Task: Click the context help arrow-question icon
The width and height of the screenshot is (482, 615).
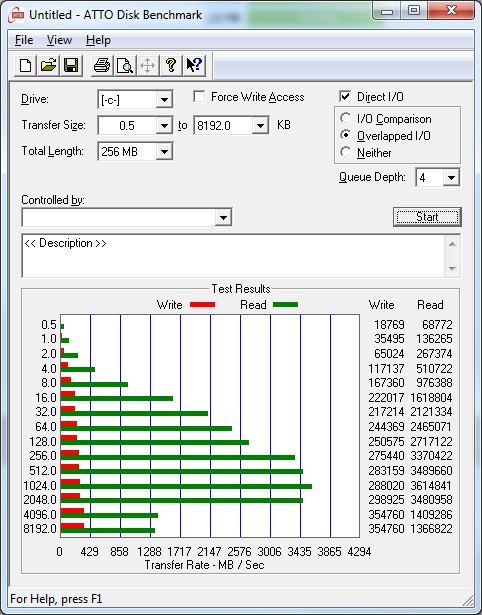Action: click(194, 65)
